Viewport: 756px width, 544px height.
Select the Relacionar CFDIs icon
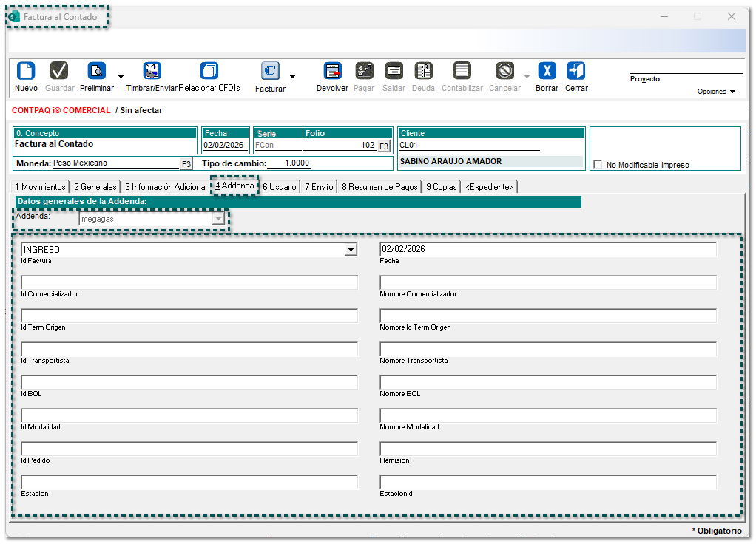tap(209, 71)
